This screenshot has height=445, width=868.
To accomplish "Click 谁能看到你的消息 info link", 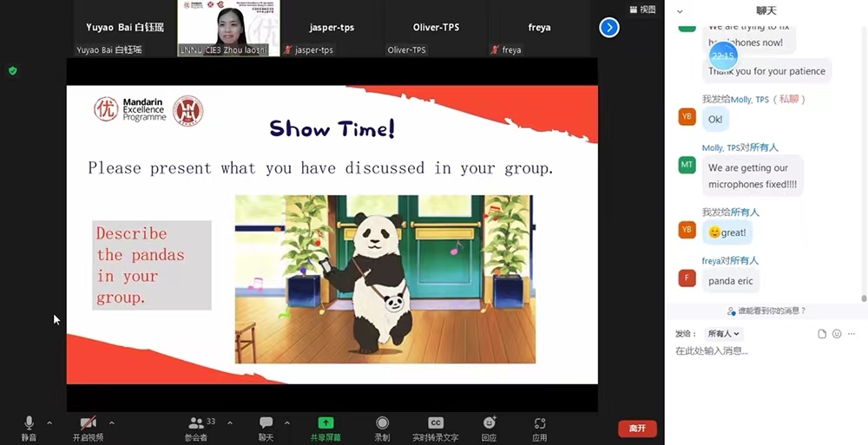I will pyautogui.click(x=766, y=311).
